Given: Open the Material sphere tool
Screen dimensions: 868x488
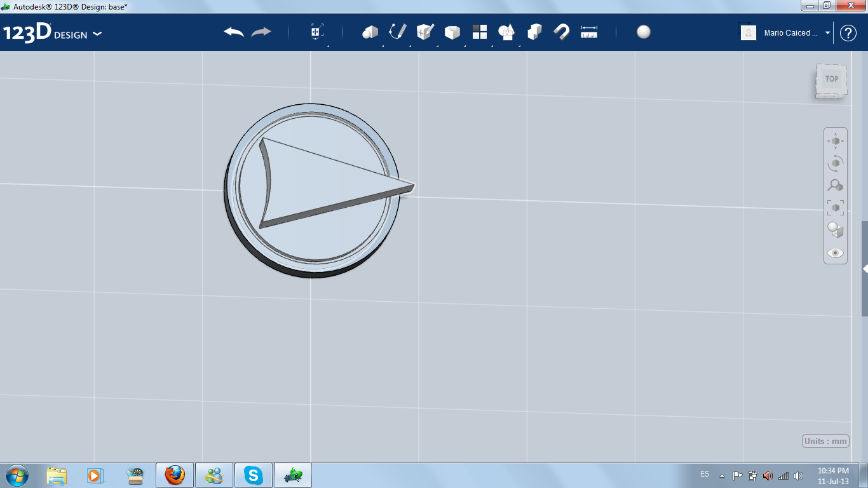Looking at the screenshot, I should pyautogui.click(x=644, y=32).
